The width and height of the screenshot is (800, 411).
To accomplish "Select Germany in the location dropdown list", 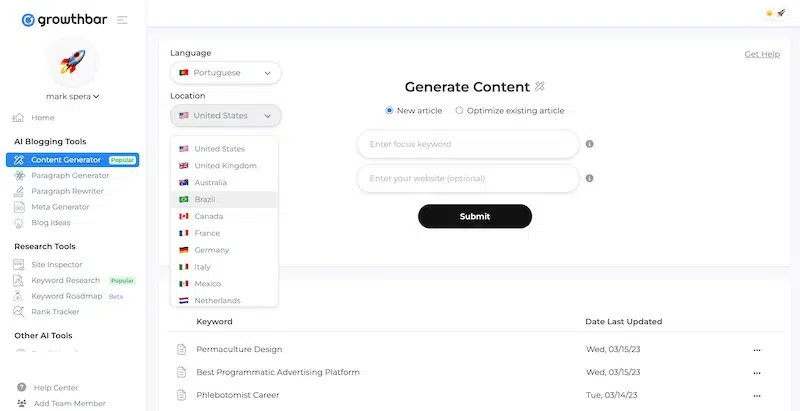I will click(x=212, y=250).
